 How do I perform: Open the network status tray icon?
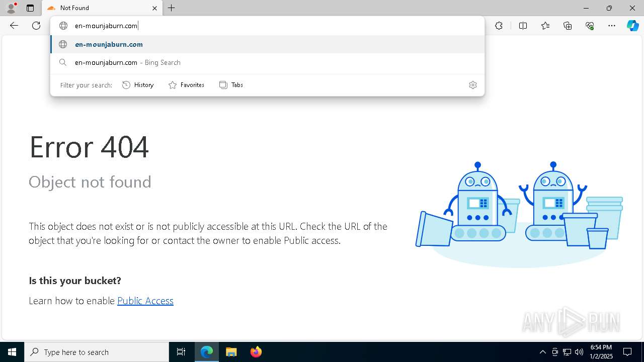point(567,352)
